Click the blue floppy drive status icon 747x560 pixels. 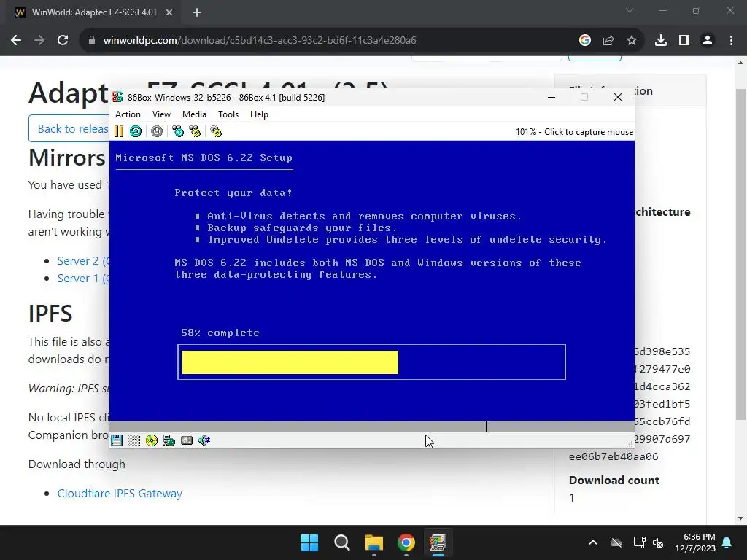pos(117,440)
